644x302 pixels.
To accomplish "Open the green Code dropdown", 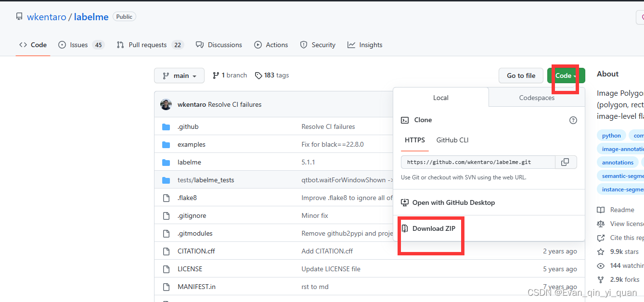I will [563, 75].
